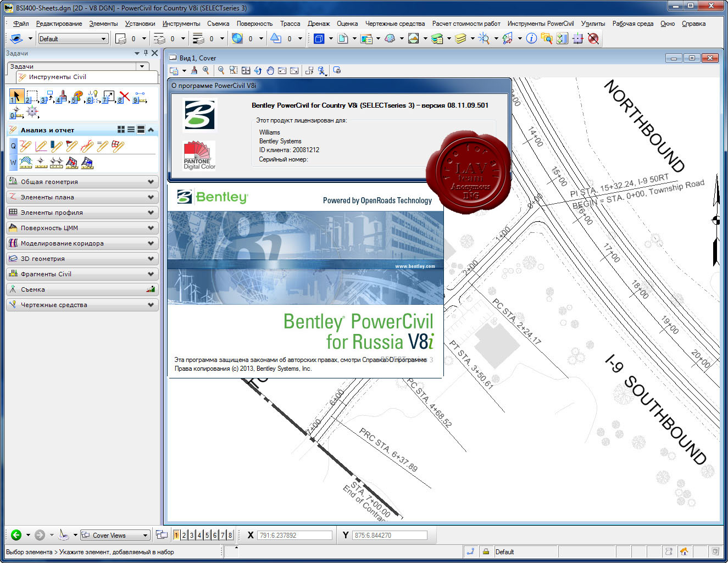Click the blue info Help icon
The width and height of the screenshot is (728, 563).
tap(531, 38)
